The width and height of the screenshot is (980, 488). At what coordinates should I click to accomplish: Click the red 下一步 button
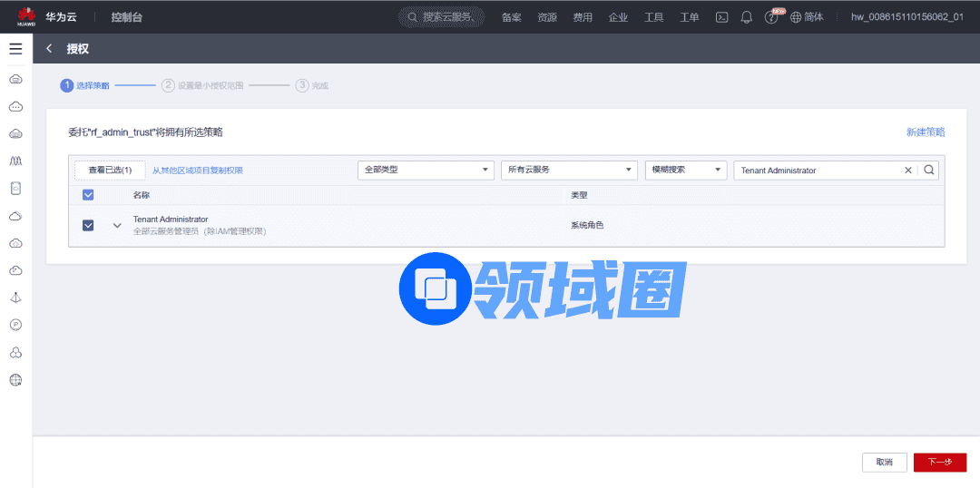click(x=940, y=463)
